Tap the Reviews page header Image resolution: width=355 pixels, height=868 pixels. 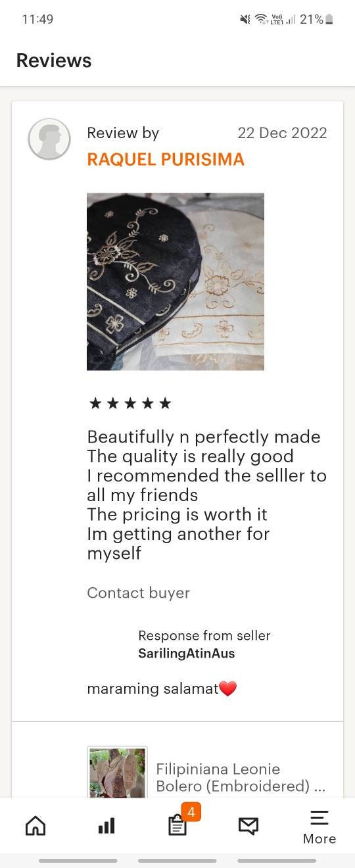54,60
